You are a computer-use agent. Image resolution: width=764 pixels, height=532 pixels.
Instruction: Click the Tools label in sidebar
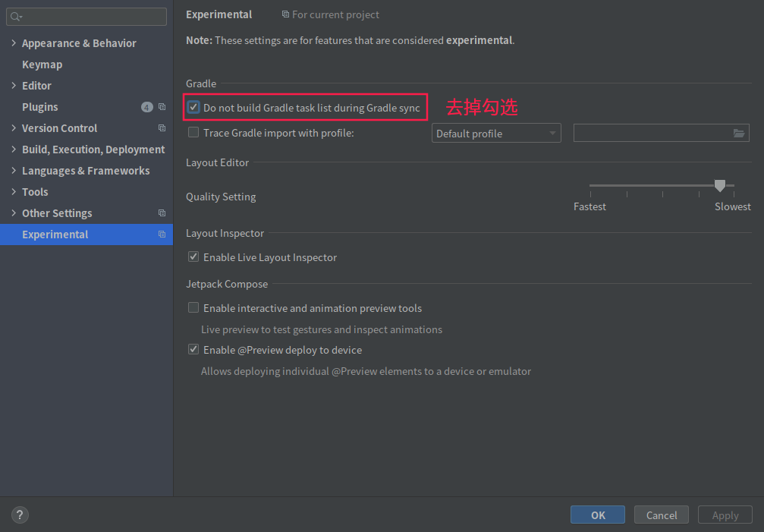(x=35, y=191)
